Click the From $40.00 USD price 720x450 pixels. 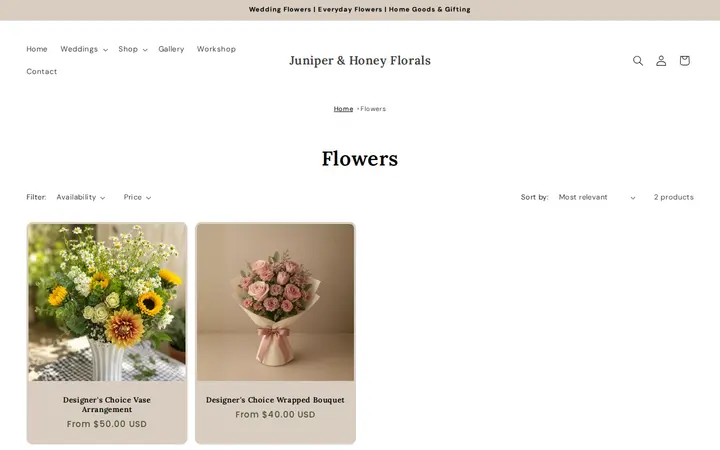click(x=276, y=415)
